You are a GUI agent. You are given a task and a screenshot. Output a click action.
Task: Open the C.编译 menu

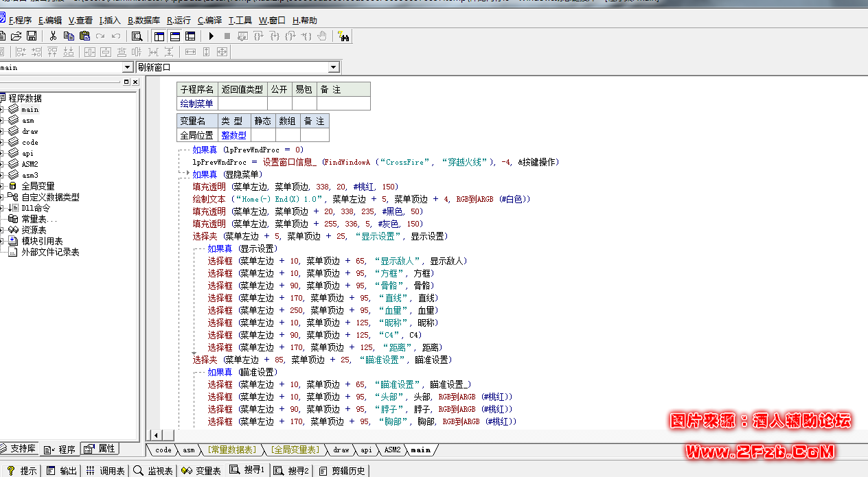coord(209,21)
